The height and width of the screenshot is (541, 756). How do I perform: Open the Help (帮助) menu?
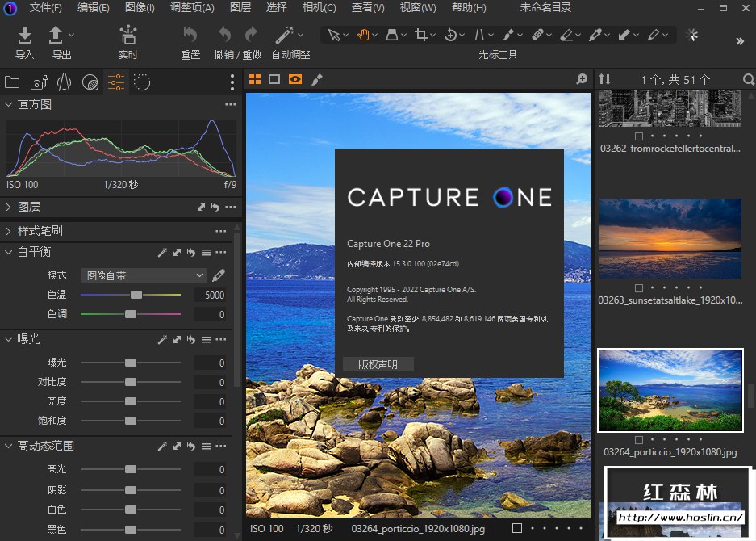pos(469,8)
